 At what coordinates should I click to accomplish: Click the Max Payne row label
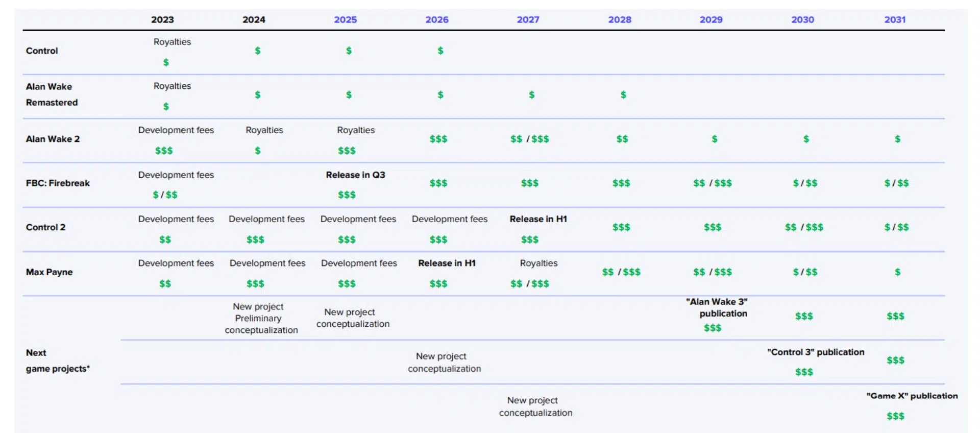(49, 272)
